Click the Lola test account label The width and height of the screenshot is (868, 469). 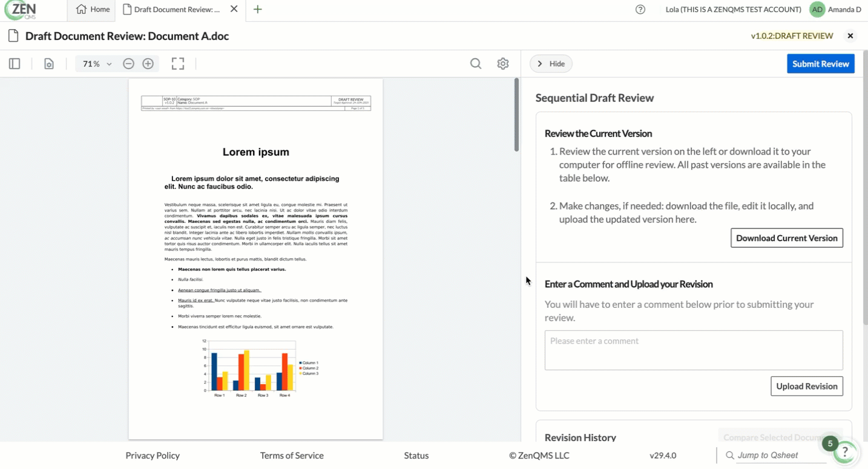733,10
